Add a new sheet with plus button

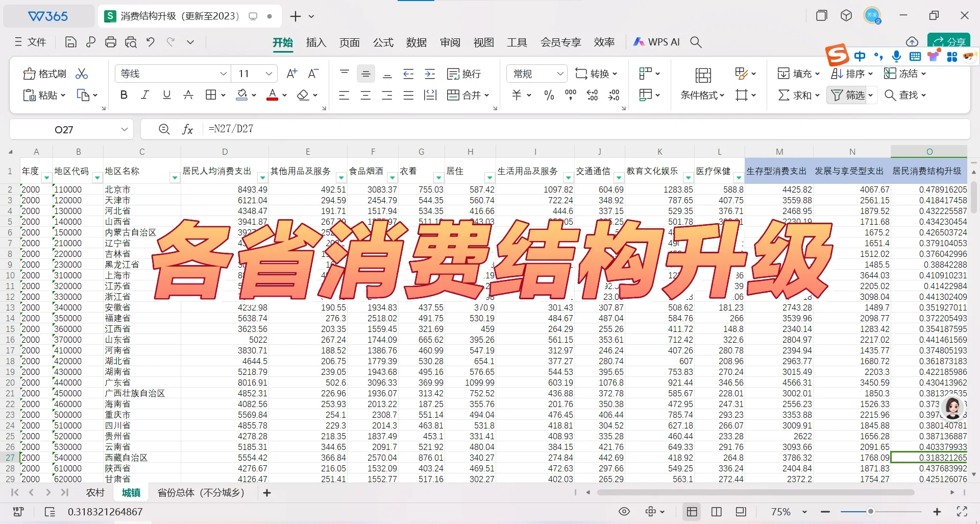coord(266,493)
